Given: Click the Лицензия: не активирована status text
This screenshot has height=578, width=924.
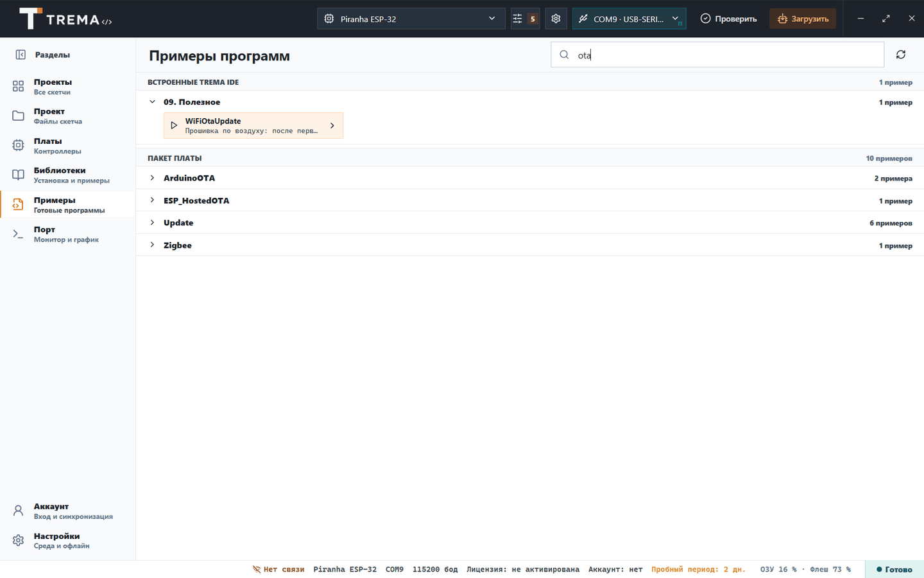Looking at the screenshot, I should pyautogui.click(x=523, y=569).
